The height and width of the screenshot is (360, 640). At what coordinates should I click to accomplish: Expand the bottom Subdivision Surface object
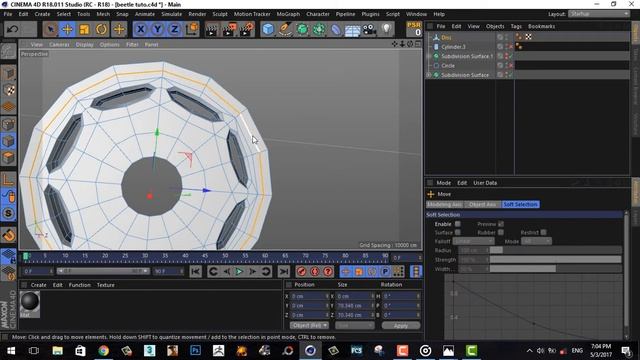tap(428, 75)
